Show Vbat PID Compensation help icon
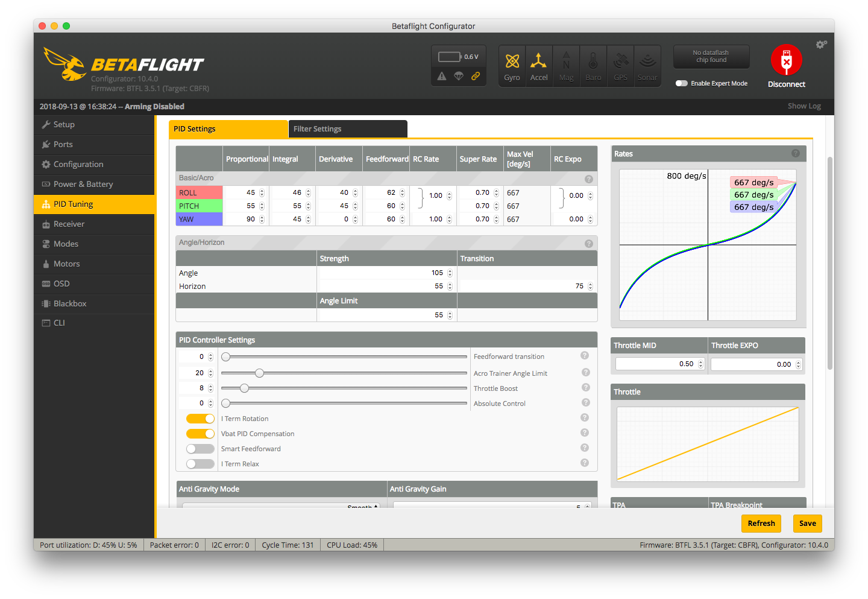868x599 pixels. (585, 433)
